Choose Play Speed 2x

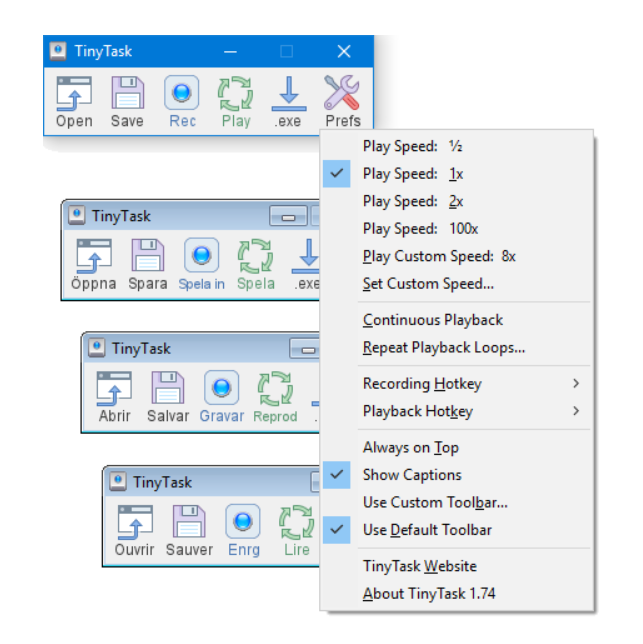[x=457, y=201]
